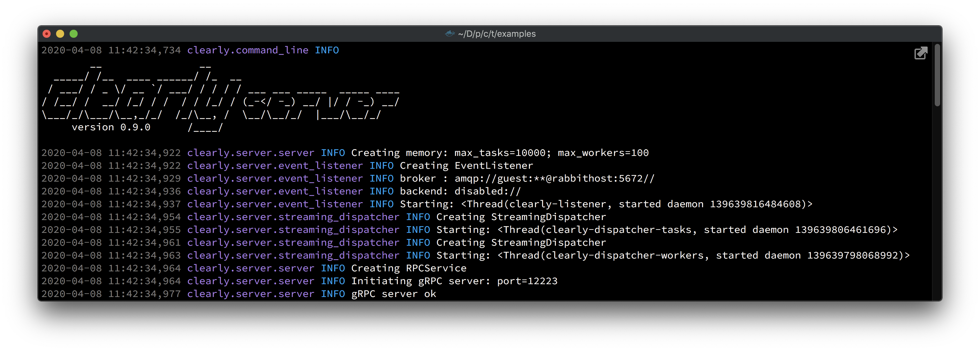The width and height of the screenshot is (980, 351).
Task: Click the title text ~/D/p/c/t/examples
Action: click(x=497, y=34)
